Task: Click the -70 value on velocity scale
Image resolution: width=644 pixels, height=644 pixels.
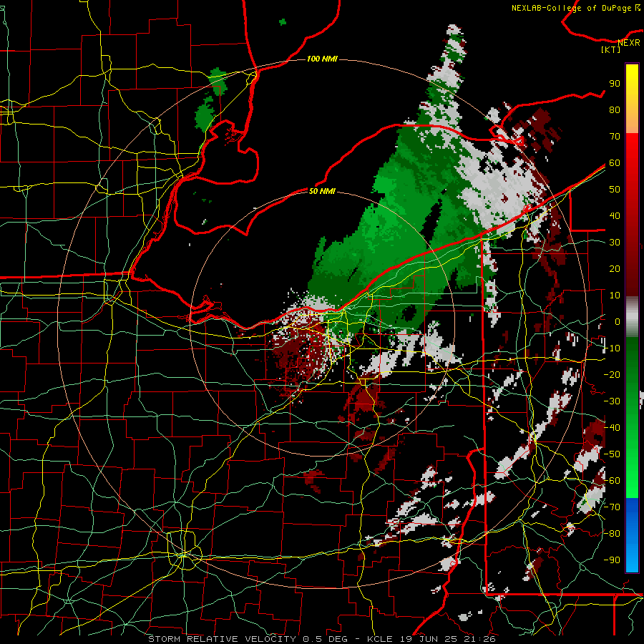Action: tap(612, 507)
